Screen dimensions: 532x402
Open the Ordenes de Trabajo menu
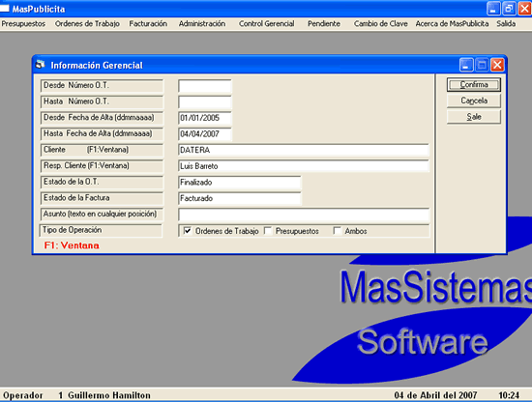coord(87,24)
